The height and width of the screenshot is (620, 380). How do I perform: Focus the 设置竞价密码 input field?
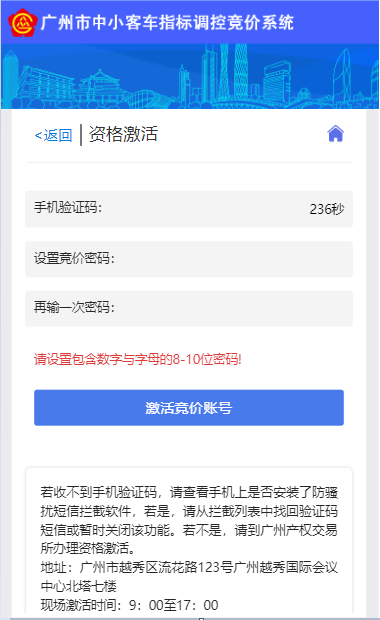click(x=189, y=259)
